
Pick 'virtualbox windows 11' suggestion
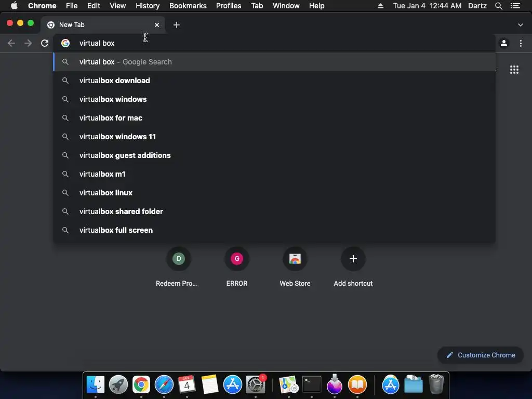click(x=274, y=137)
